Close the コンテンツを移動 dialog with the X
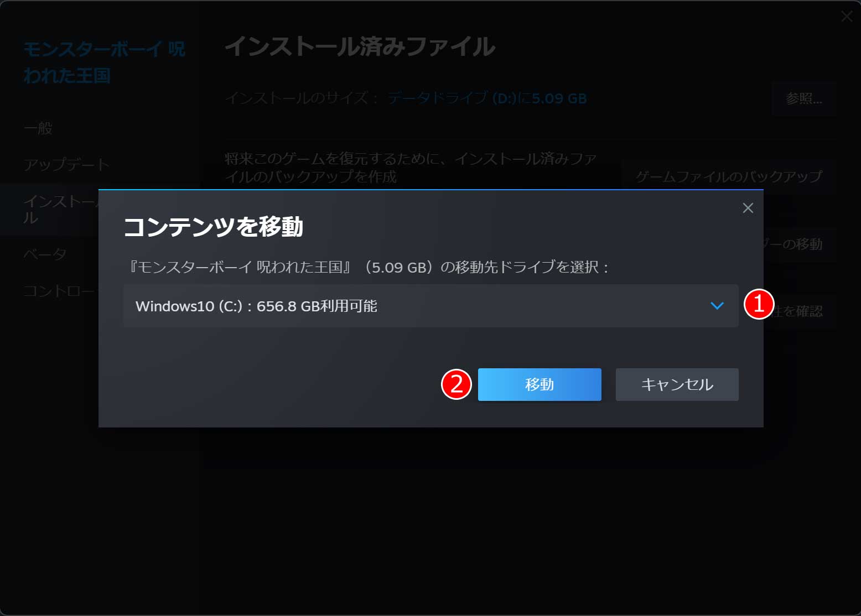This screenshot has height=616, width=861. pos(748,208)
